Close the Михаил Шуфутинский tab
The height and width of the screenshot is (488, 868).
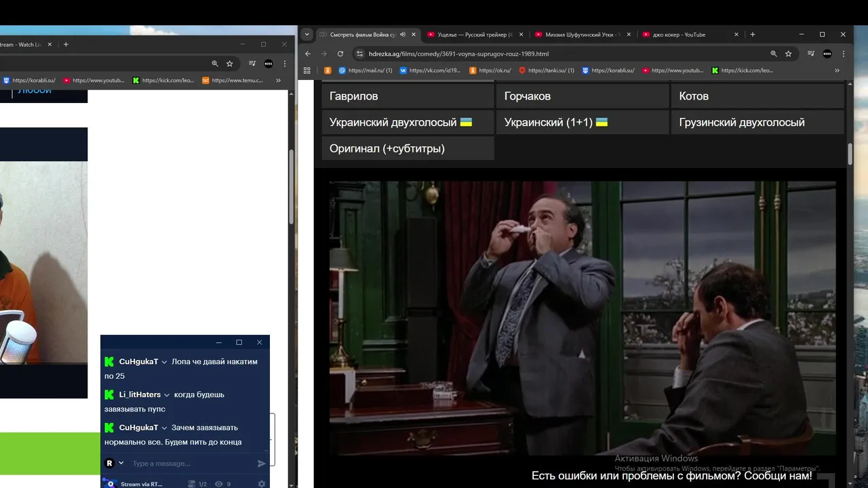629,35
